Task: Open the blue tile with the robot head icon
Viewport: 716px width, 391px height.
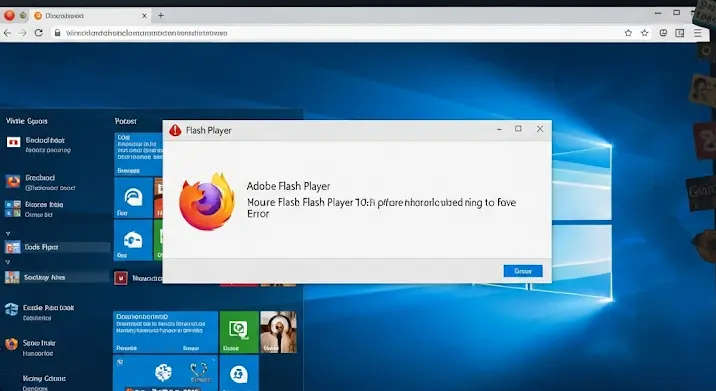Action: coord(133,240)
